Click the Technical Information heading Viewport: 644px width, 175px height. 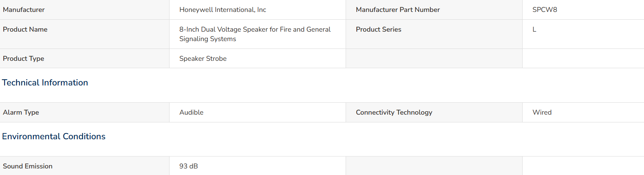[x=45, y=83]
